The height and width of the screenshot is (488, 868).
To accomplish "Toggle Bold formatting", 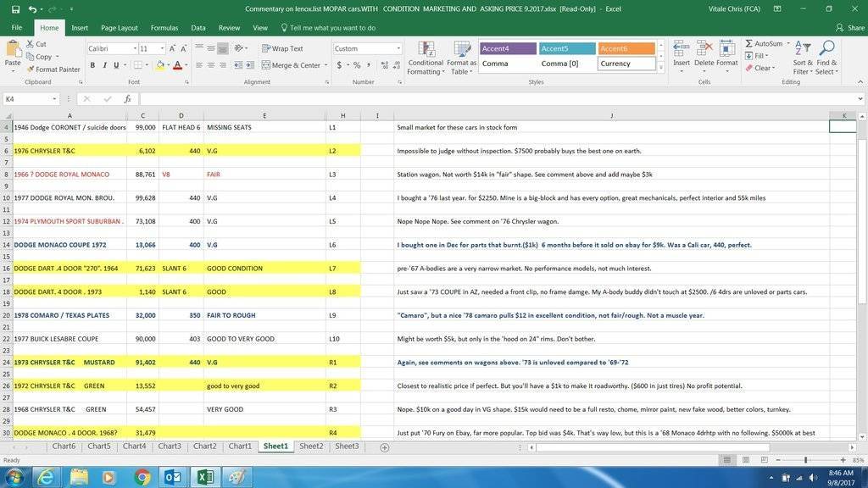I will click(x=93, y=65).
